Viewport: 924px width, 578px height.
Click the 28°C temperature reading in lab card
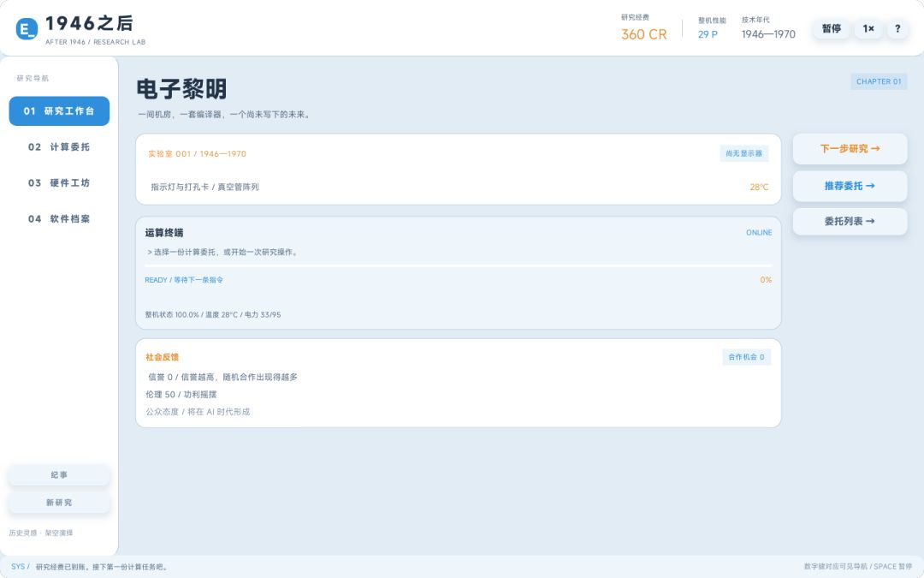click(759, 187)
